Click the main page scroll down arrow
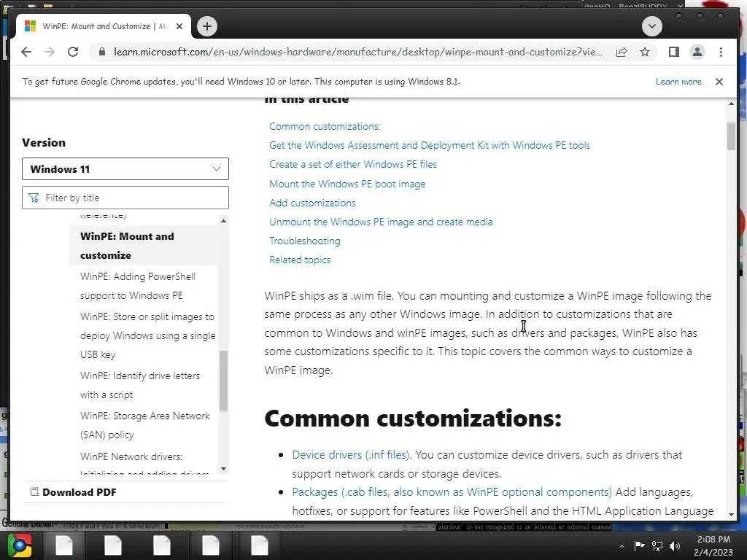747x560 pixels. [x=731, y=515]
